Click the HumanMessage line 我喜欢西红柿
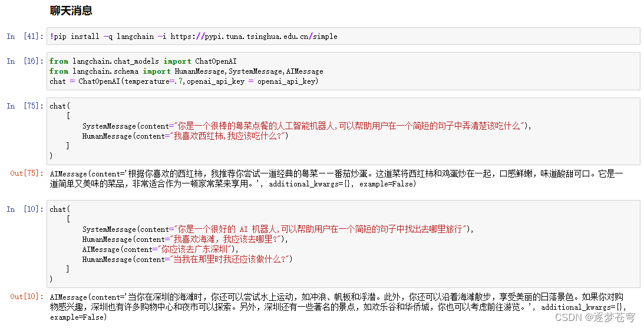The image size is (644, 328). [x=185, y=136]
